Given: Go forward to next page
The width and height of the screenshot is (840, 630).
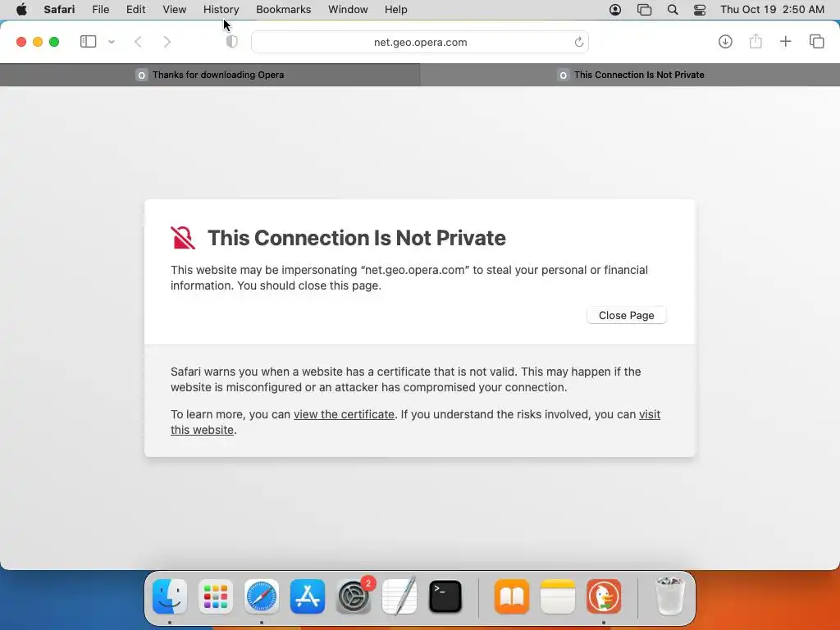Looking at the screenshot, I should pyautogui.click(x=167, y=41).
